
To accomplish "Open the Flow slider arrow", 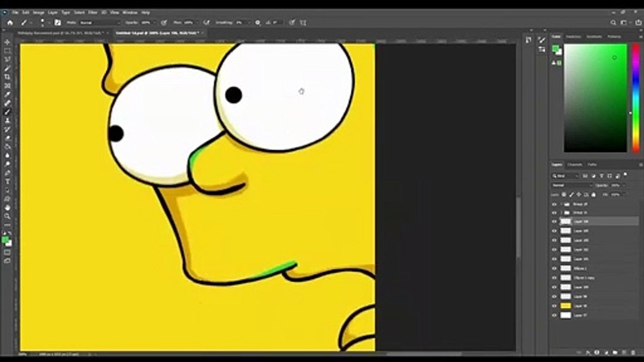I will click(x=197, y=23).
